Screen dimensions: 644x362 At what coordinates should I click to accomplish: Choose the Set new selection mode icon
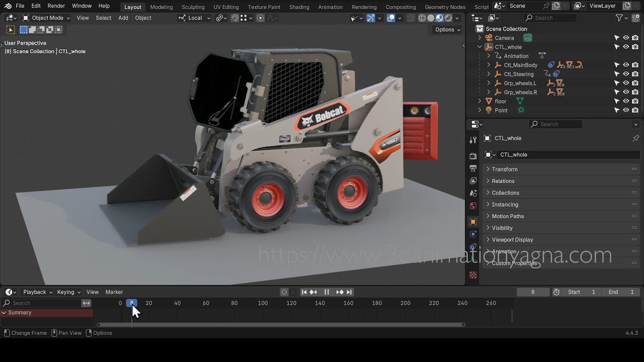click(x=24, y=30)
